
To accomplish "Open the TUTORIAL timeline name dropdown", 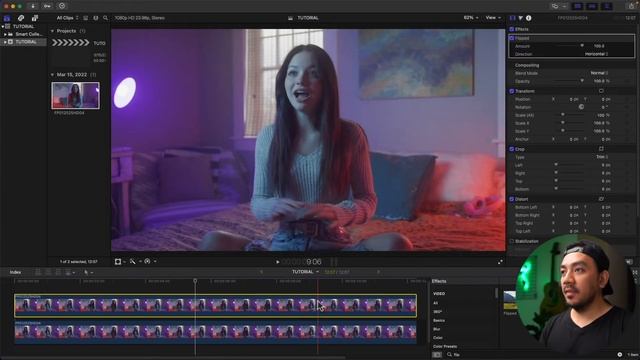I will (305, 272).
